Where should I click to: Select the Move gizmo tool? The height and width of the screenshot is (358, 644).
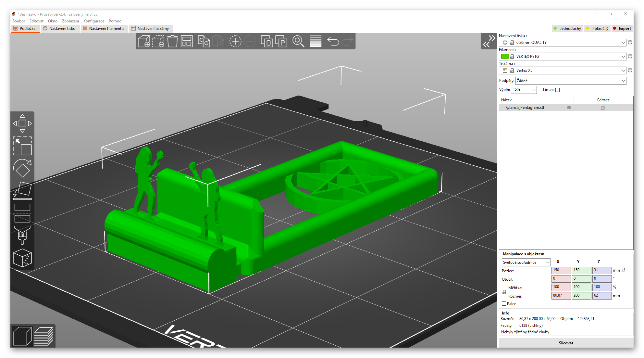pyautogui.click(x=22, y=123)
